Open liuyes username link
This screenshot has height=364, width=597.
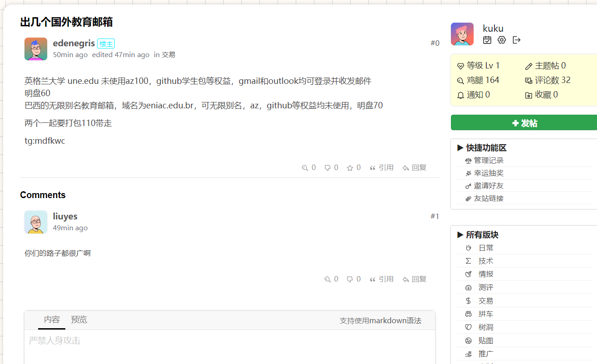pos(65,216)
